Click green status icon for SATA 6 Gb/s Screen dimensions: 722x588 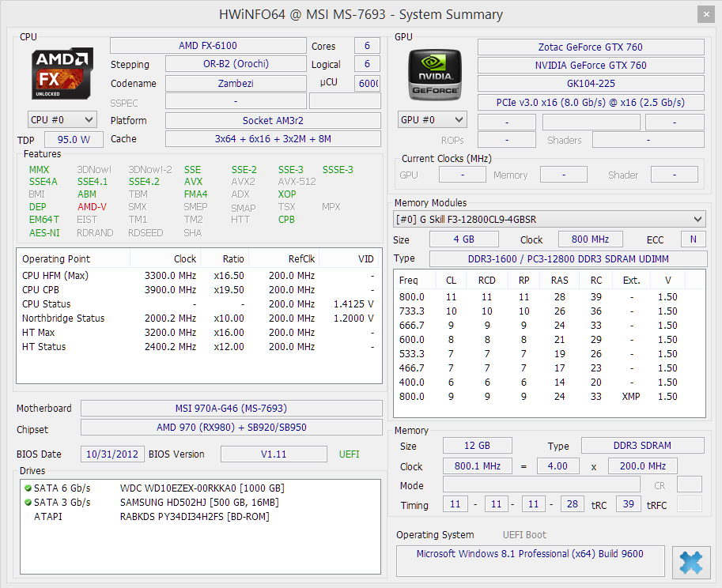[x=28, y=488]
